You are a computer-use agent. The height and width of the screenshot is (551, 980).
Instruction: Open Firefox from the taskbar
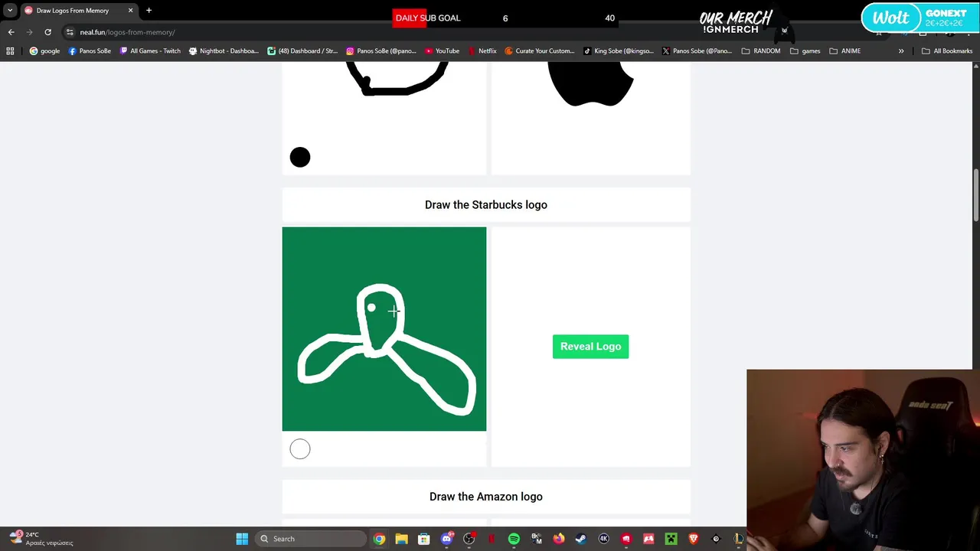[x=559, y=539]
